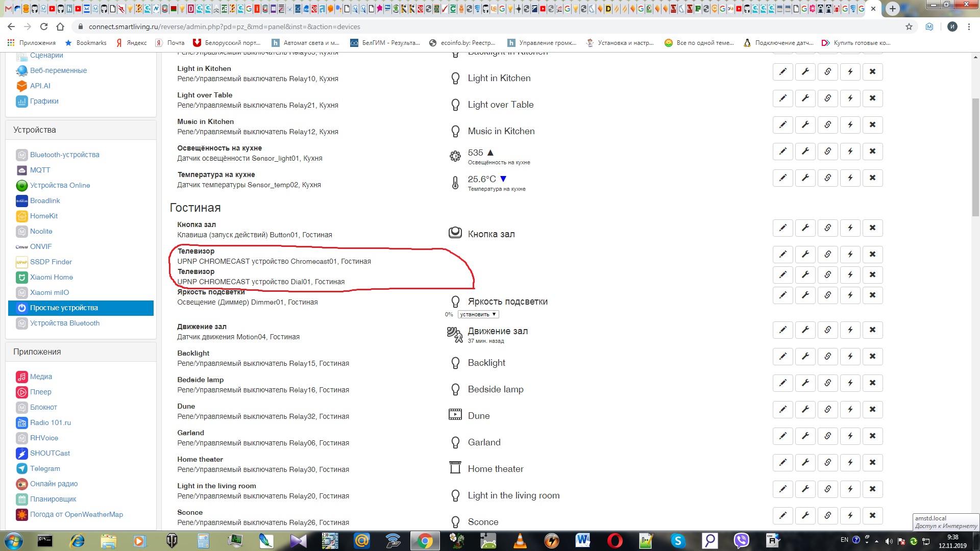The width and height of the screenshot is (980, 551).
Task: Click the page vertical scrollbar
Action: pyautogui.click(x=975, y=158)
